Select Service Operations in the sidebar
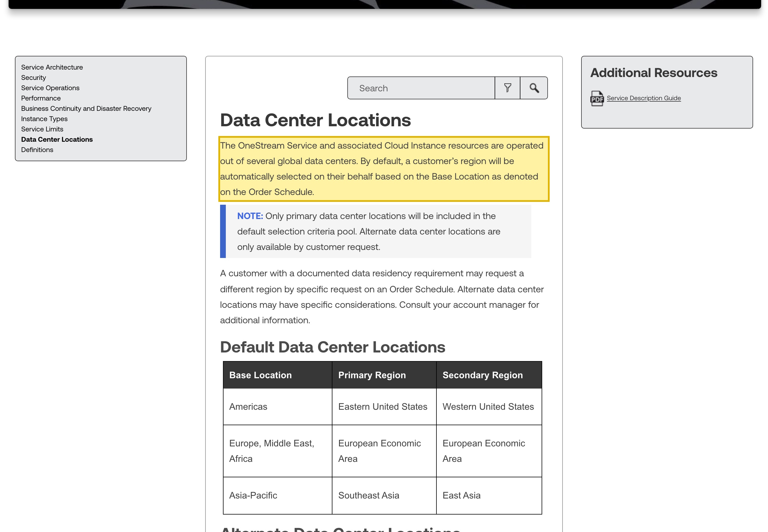The height and width of the screenshot is (532, 768). pyautogui.click(x=50, y=88)
